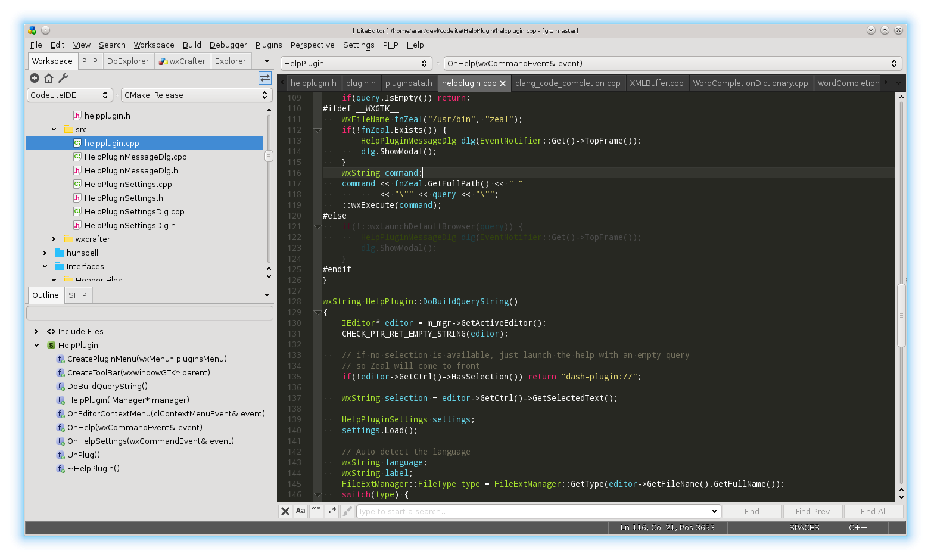
Task: Toggle fold marker at line 121
Action: tap(317, 226)
